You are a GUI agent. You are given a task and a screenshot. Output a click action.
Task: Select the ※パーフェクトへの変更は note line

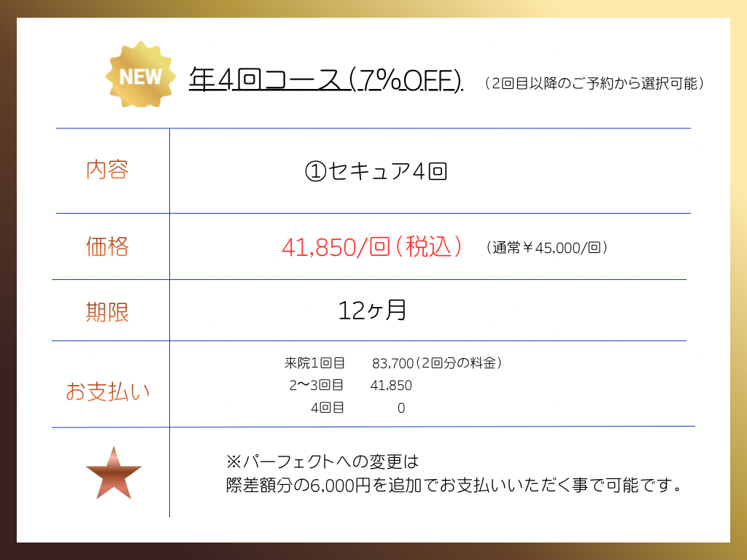pyautogui.click(x=322, y=462)
